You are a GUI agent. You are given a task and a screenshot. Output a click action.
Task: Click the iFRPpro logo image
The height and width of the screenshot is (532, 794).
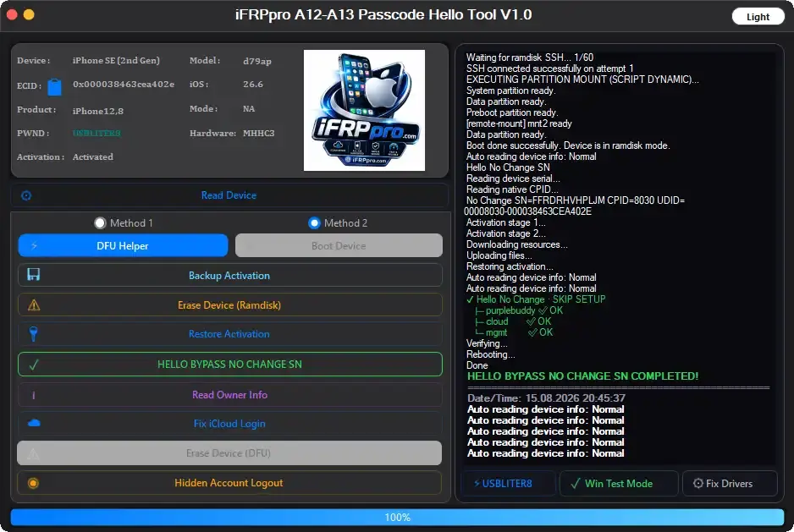[364, 110]
